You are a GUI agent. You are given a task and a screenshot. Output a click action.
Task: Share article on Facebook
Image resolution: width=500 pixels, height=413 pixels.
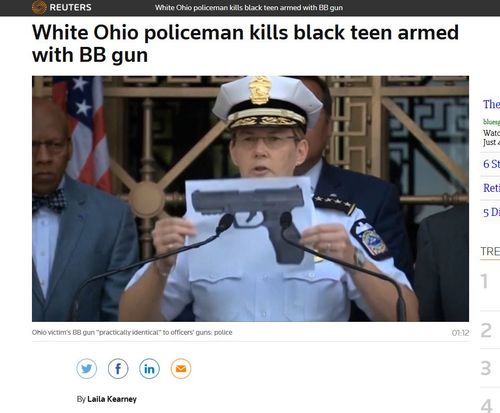click(118, 369)
